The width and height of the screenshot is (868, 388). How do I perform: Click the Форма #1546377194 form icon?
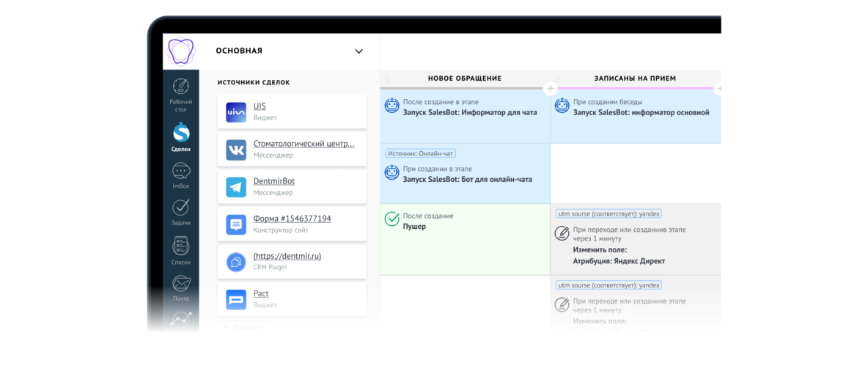point(236,224)
